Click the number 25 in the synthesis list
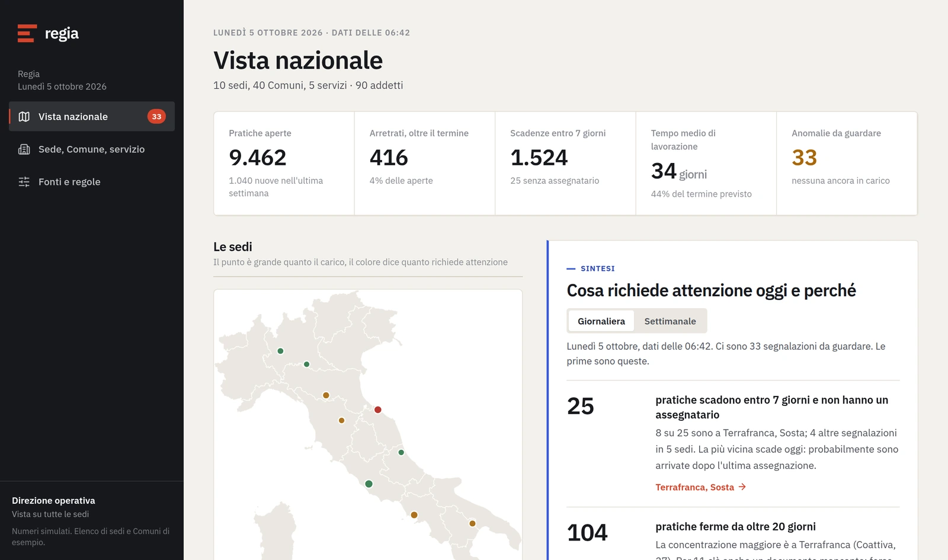Screen dimensions: 948x560 click(581, 407)
